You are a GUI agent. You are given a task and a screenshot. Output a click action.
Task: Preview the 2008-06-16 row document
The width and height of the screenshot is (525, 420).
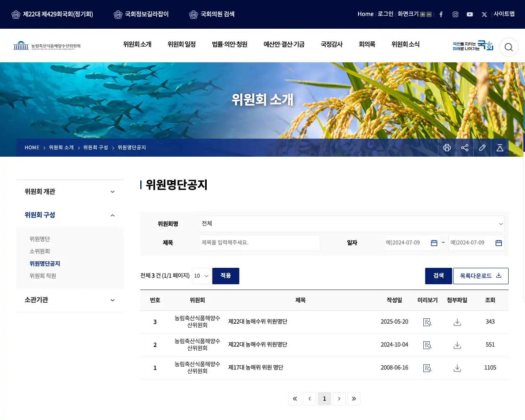[427, 368]
